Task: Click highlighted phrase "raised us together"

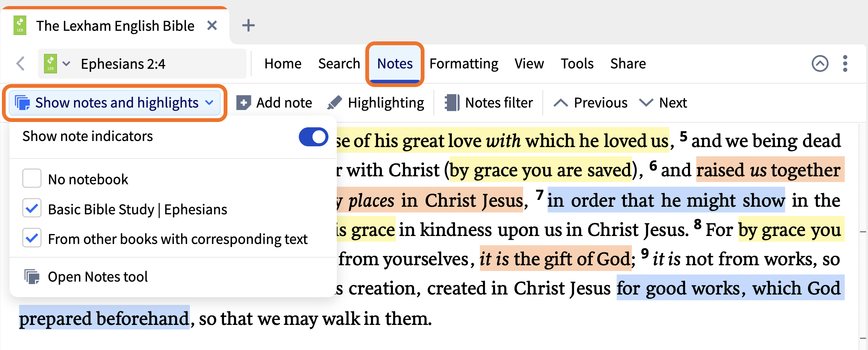Action: coord(770,170)
